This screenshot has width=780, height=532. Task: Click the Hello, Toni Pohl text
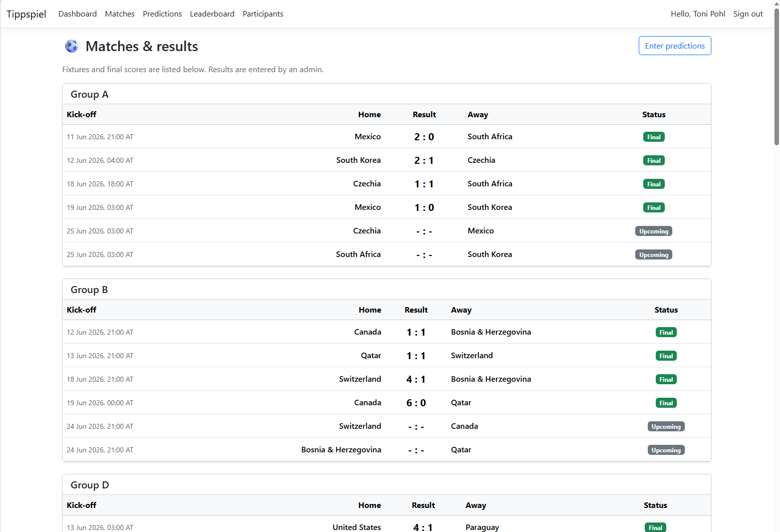click(698, 14)
